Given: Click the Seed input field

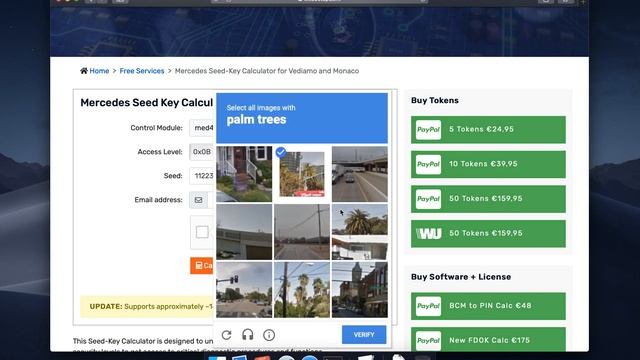Looking at the screenshot, I should tap(202, 176).
